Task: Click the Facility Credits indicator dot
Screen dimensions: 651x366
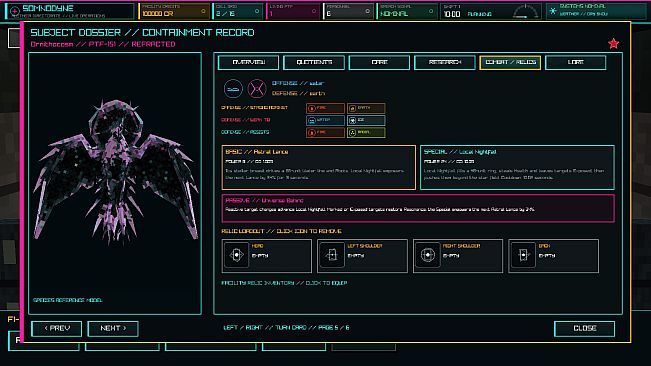Action: click(x=203, y=12)
